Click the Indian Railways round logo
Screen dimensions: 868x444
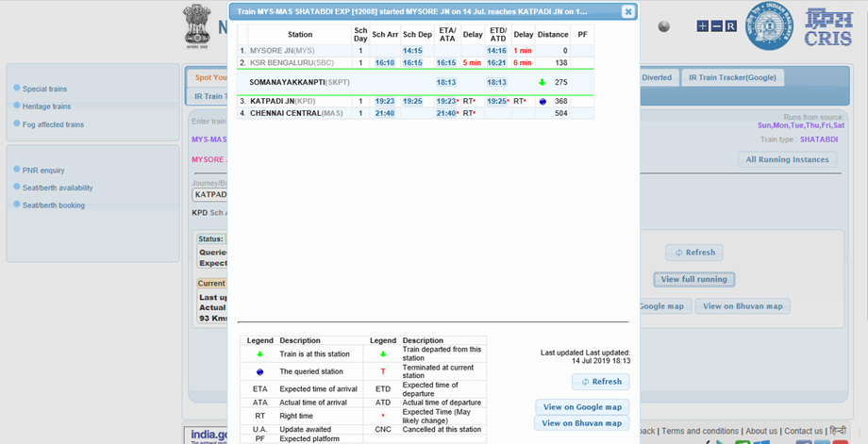point(768,25)
